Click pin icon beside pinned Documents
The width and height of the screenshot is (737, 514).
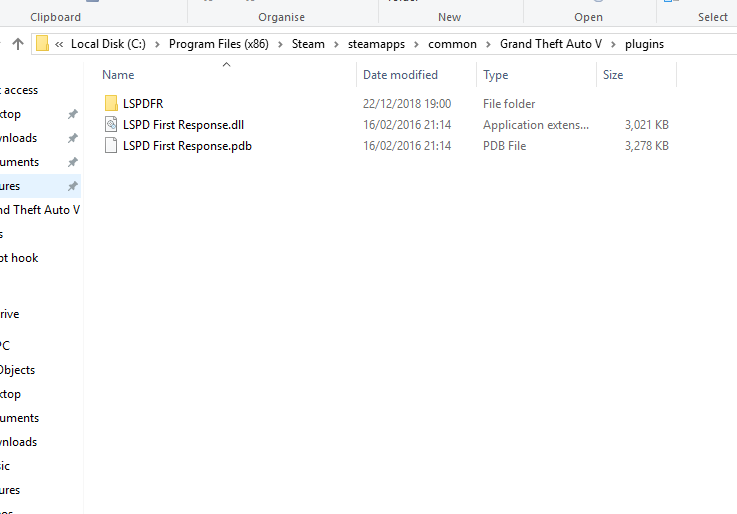[x=72, y=162]
